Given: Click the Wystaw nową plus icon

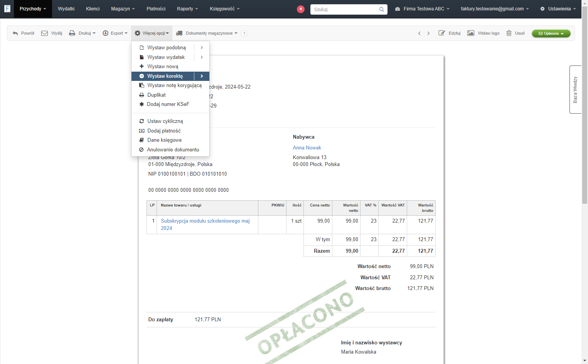Looking at the screenshot, I should 142,67.
